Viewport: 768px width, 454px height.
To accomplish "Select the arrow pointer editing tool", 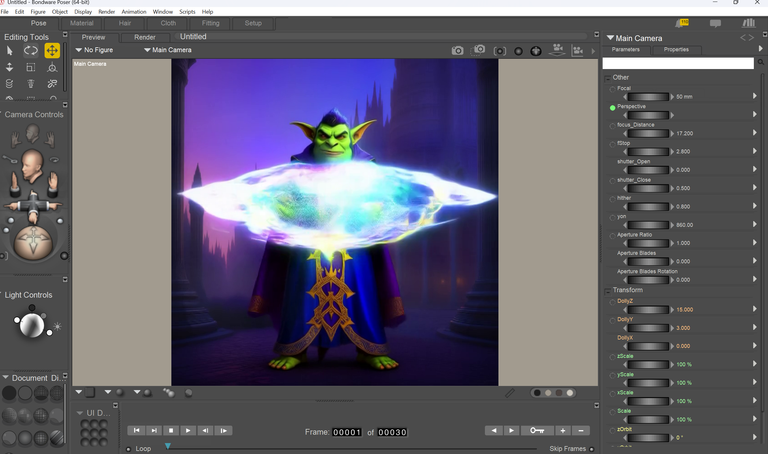I will tap(9, 50).
